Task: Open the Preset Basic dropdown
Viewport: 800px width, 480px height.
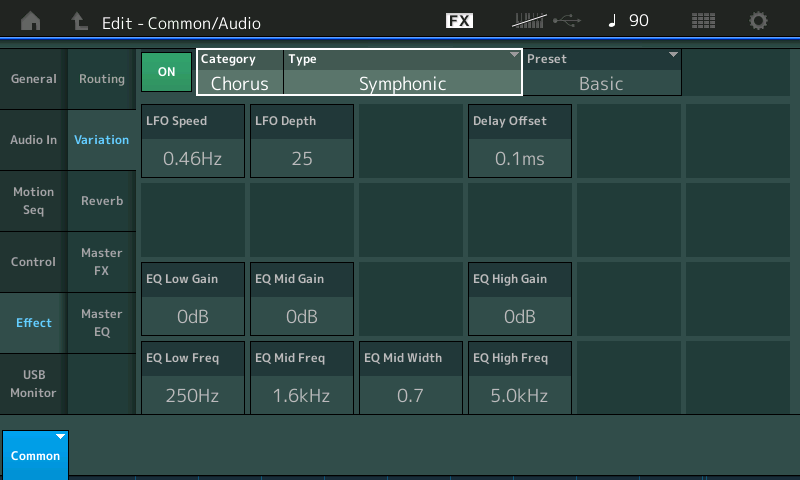Action: click(x=602, y=73)
